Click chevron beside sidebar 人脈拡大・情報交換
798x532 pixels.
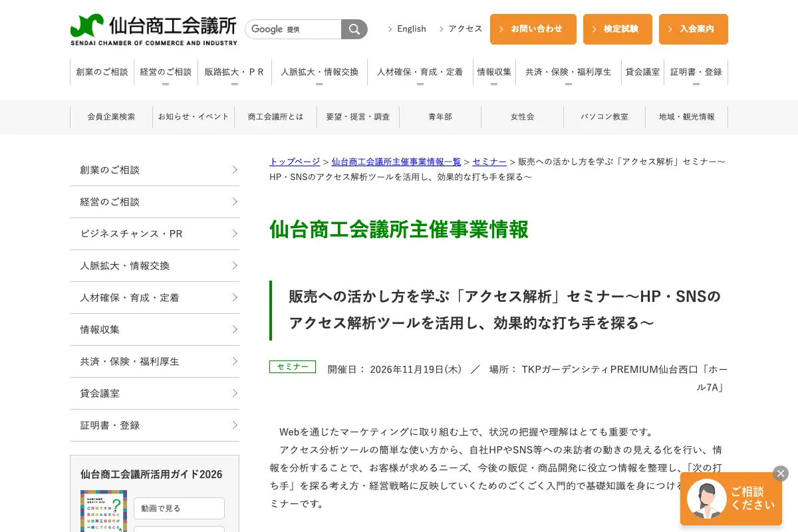(235, 265)
